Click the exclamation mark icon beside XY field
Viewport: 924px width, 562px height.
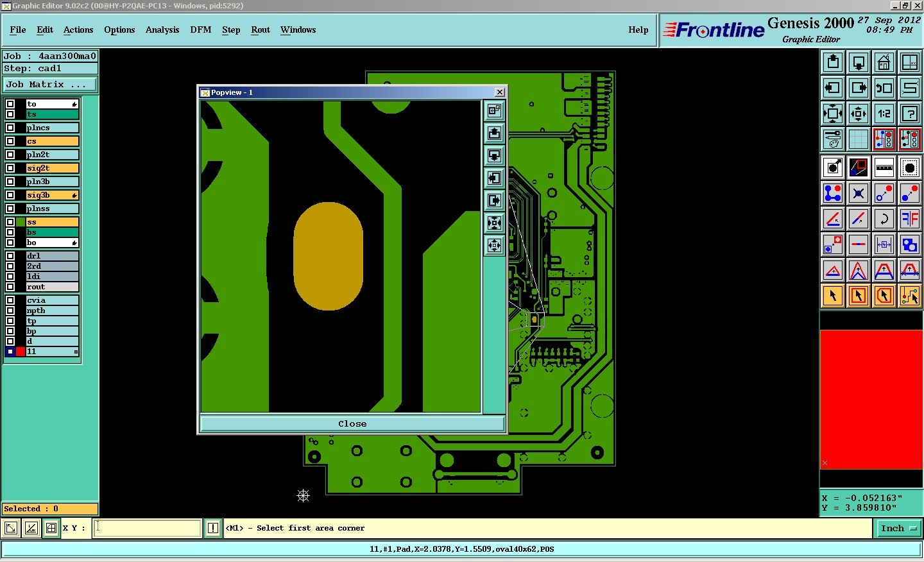tap(213, 529)
